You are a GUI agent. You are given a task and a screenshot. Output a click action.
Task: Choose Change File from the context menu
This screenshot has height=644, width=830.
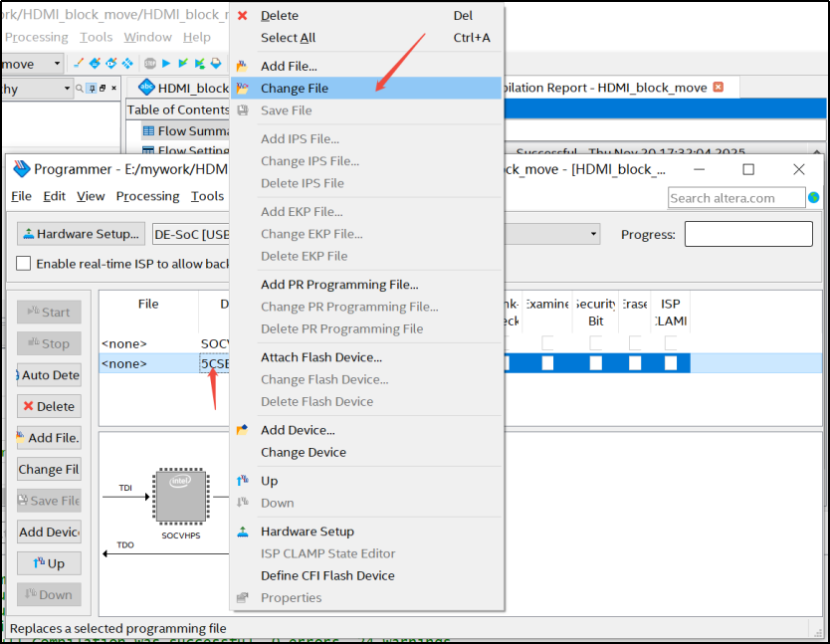coord(366,88)
